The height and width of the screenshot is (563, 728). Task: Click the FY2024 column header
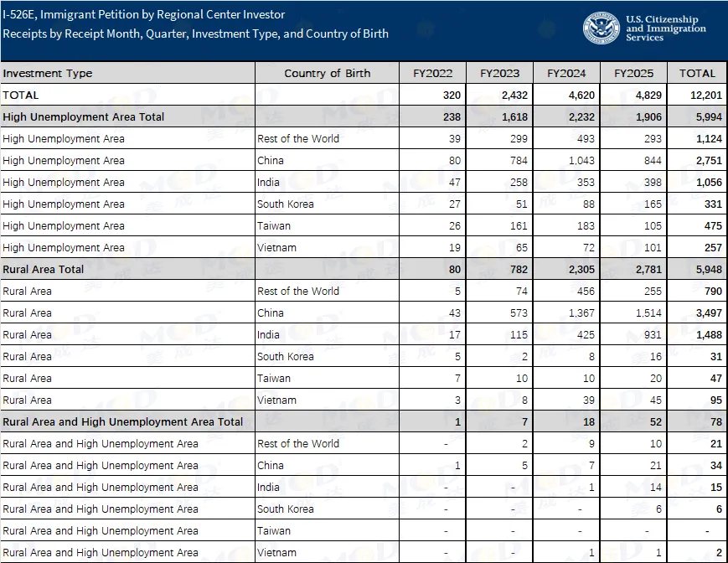(566, 73)
